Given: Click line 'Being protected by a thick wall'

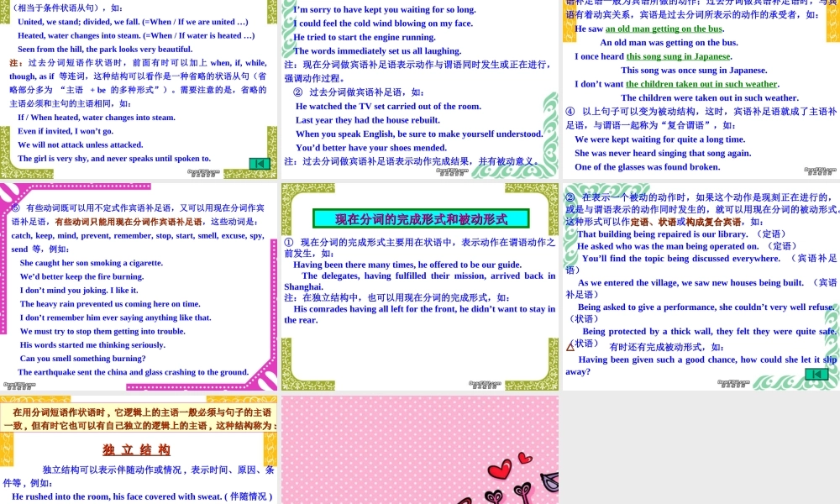Looking at the screenshot, I should 709,332.
